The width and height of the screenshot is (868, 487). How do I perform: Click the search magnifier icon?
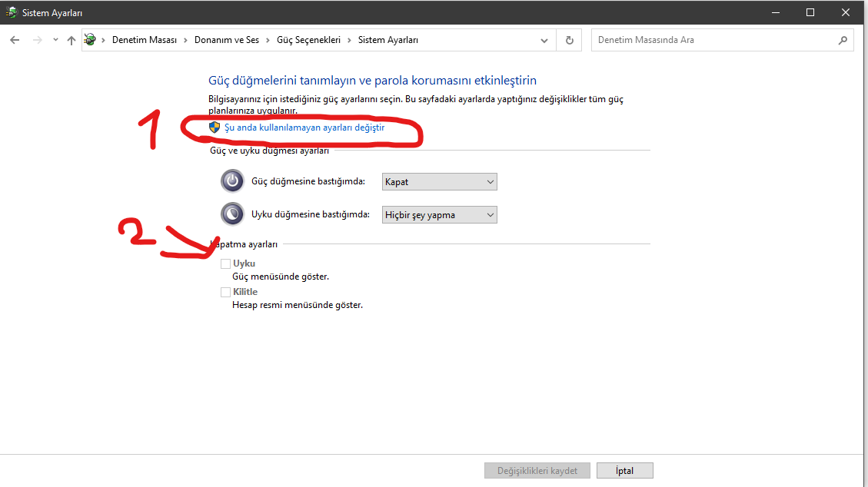tap(843, 41)
